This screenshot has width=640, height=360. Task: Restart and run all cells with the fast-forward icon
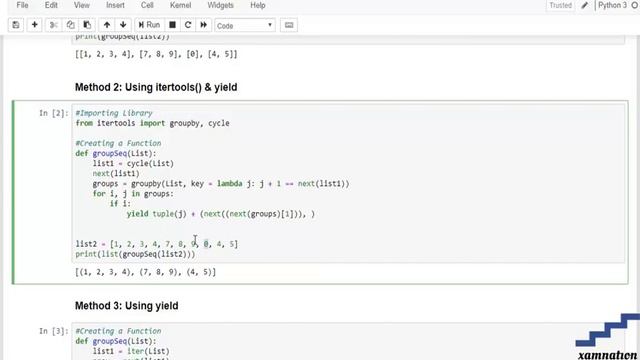(x=203, y=25)
